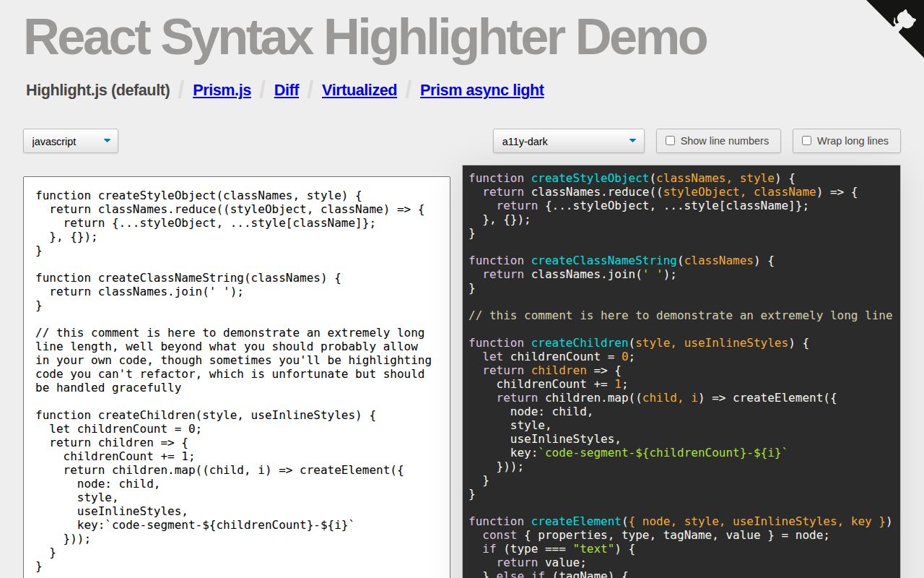The image size is (924, 578).
Task: Open the a11y-dark theme dropdown
Action: (569, 141)
